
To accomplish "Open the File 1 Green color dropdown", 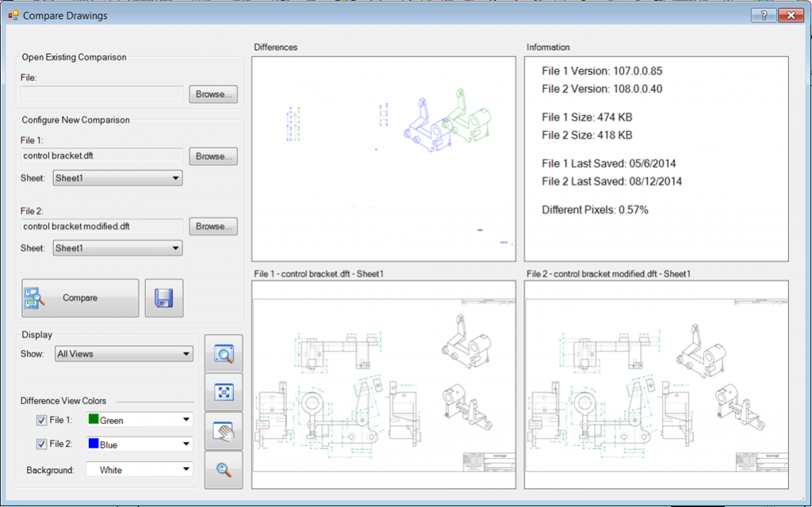I will pyautogui.click(x=140, y=420).
